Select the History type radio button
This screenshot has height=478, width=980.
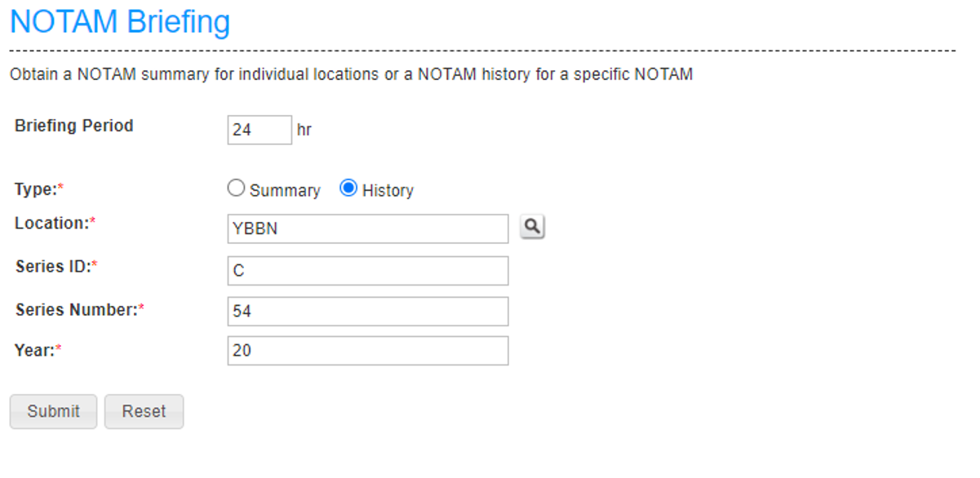tap(348, 188)
